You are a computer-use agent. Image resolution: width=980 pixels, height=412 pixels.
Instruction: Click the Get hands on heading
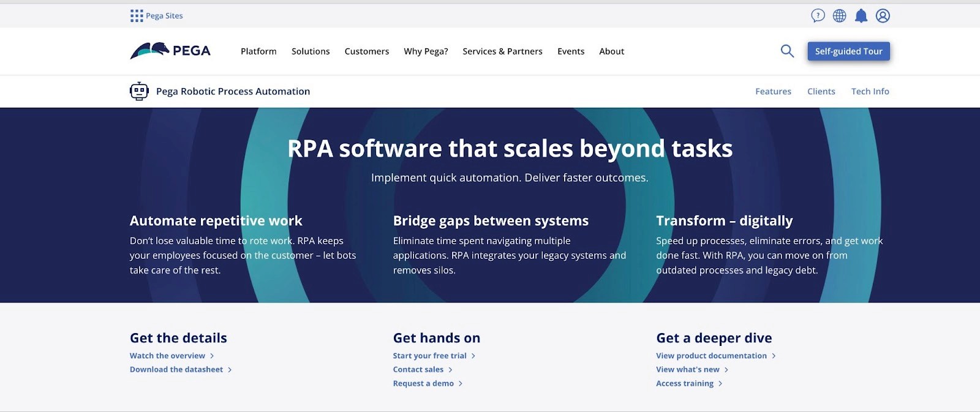(x=437, y=338)
